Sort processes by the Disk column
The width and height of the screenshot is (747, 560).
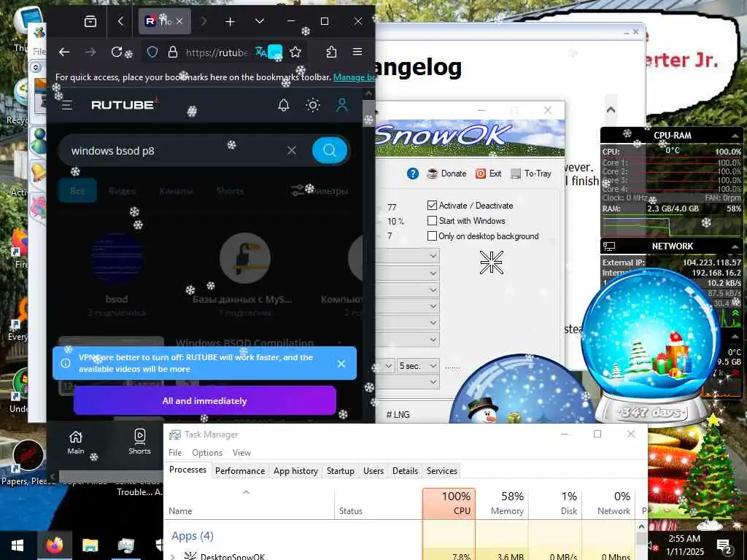pyautogui.click(x=555, y=504)
